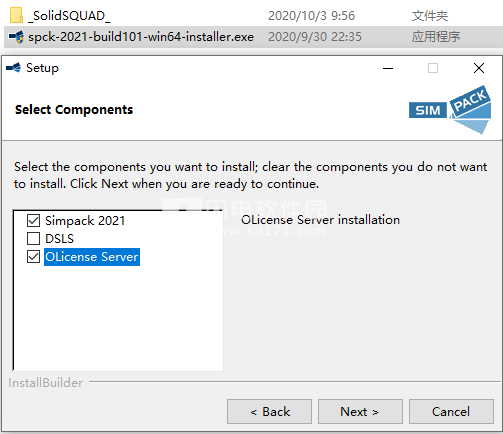Minimize the Setup window
Image resolution: width=503 pixels, height=434 pixels.
(x=388, y=68)
